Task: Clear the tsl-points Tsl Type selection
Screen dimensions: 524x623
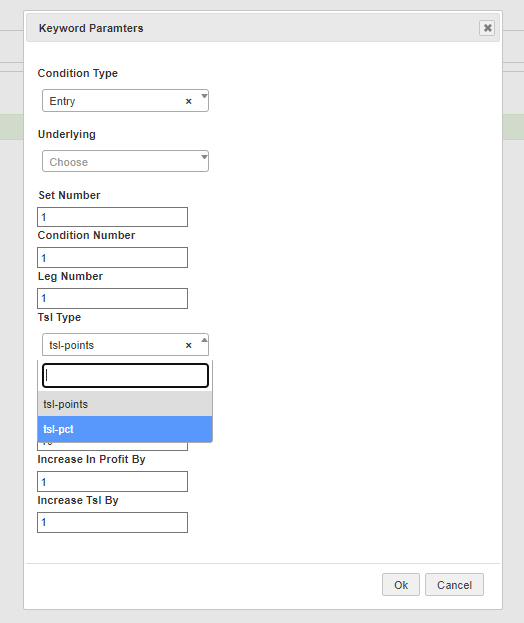Action: tap(189, 345)
